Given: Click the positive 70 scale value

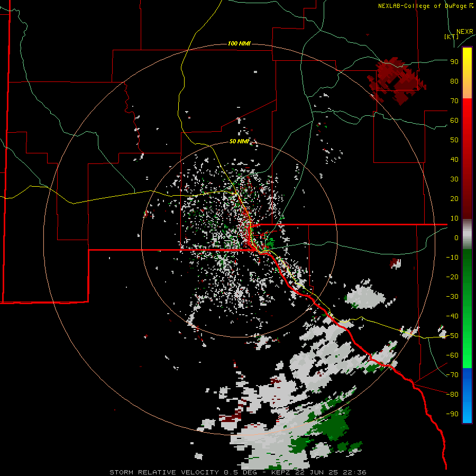Looking at the screenshot, I should (x=454, y=101).
